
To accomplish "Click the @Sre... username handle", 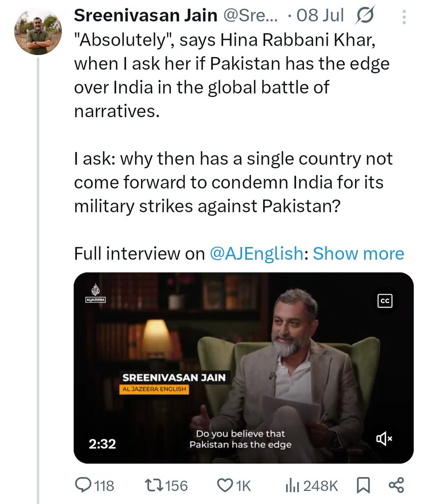I will 250,16.
